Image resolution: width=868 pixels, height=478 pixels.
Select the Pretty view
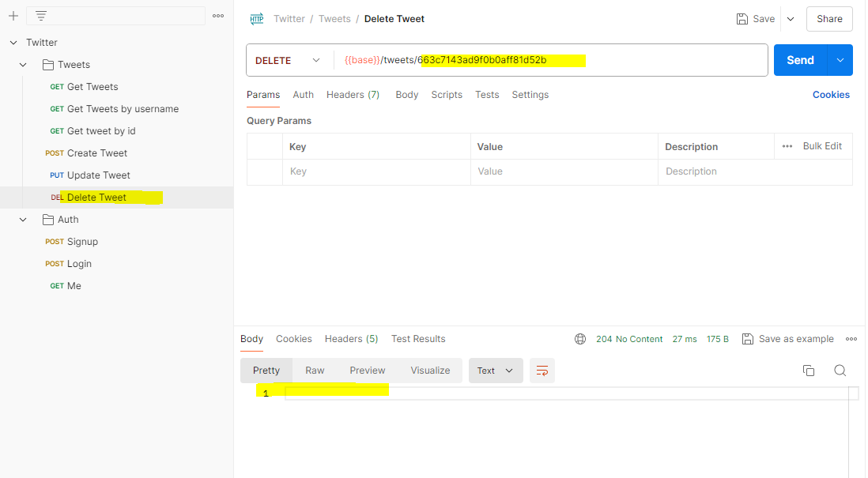click(266, 371)
